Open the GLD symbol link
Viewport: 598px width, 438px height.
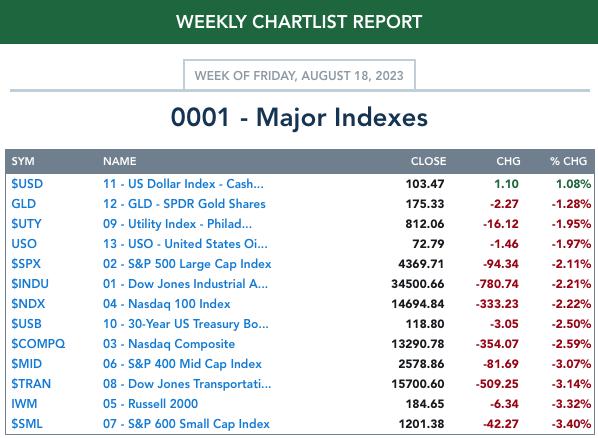coord(24,204)
